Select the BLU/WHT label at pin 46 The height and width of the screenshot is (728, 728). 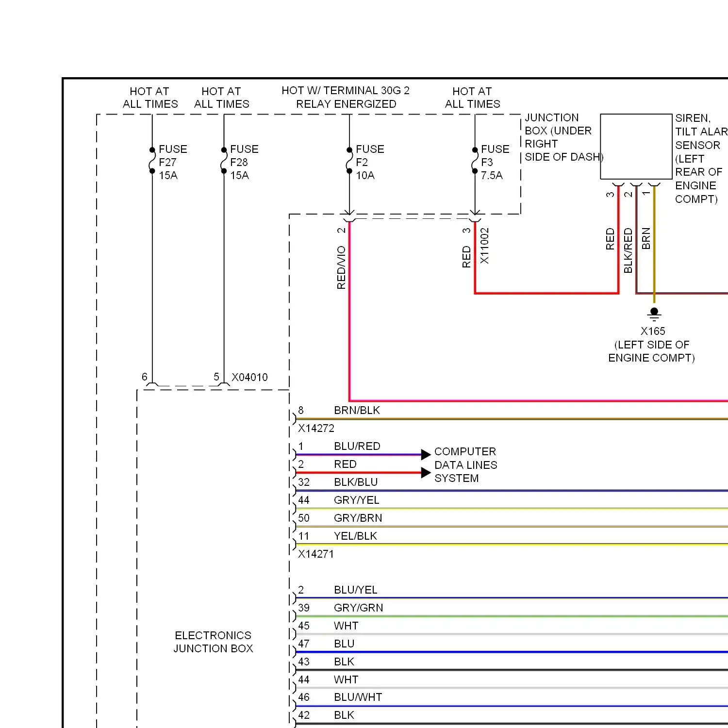[358, 697]
